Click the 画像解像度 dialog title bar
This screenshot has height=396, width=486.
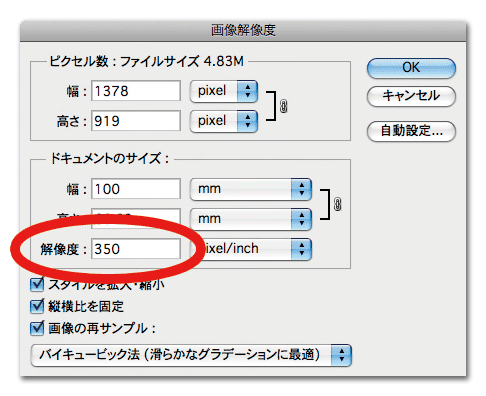243,31
